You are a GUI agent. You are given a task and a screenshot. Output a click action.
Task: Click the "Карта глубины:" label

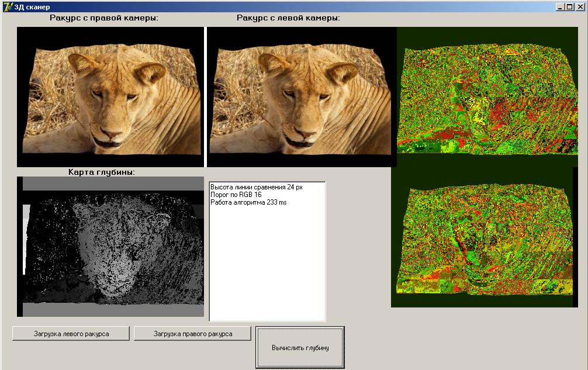(102, 172)
